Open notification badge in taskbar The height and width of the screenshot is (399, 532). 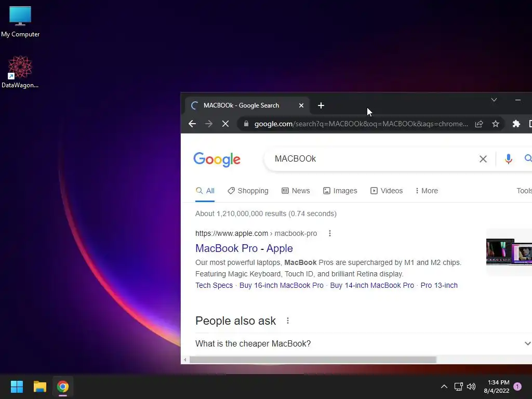(x=517, y=387)
